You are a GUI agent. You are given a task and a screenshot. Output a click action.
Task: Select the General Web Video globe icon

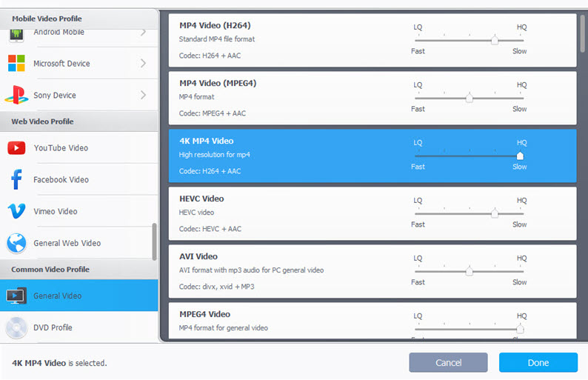tap(16, 243)
